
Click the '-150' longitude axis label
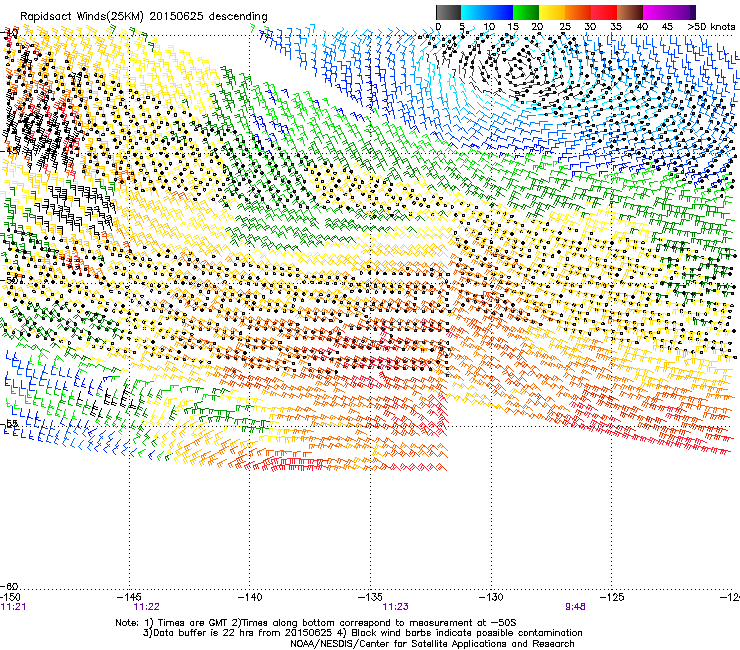click(x=10, y=597)
